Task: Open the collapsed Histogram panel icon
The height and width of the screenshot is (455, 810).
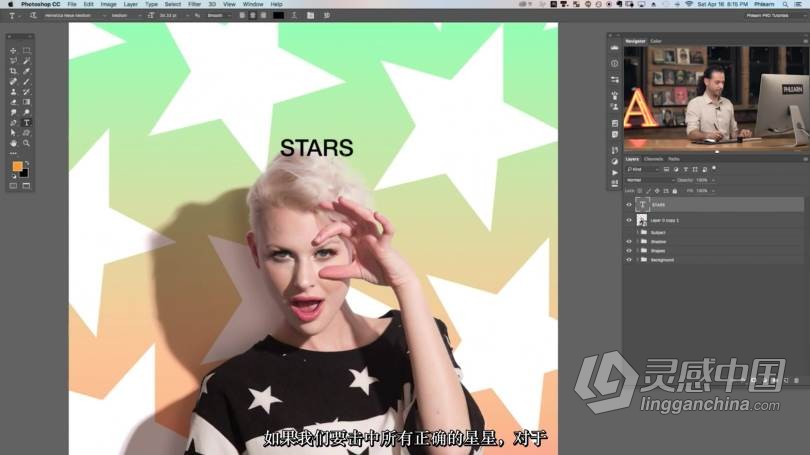Action: pyautogui.click(x=615, y=48)
